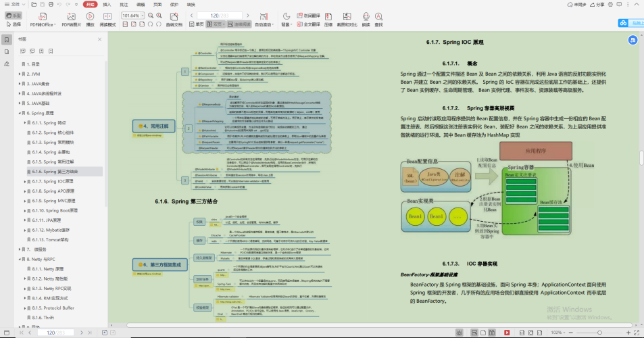Click the zoom out magnifier icon

coord(151,16)
